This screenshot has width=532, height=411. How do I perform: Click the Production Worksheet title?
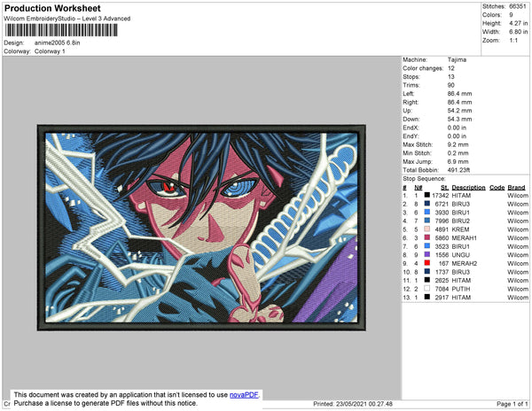pyautogui.click(x=52, y=8)
